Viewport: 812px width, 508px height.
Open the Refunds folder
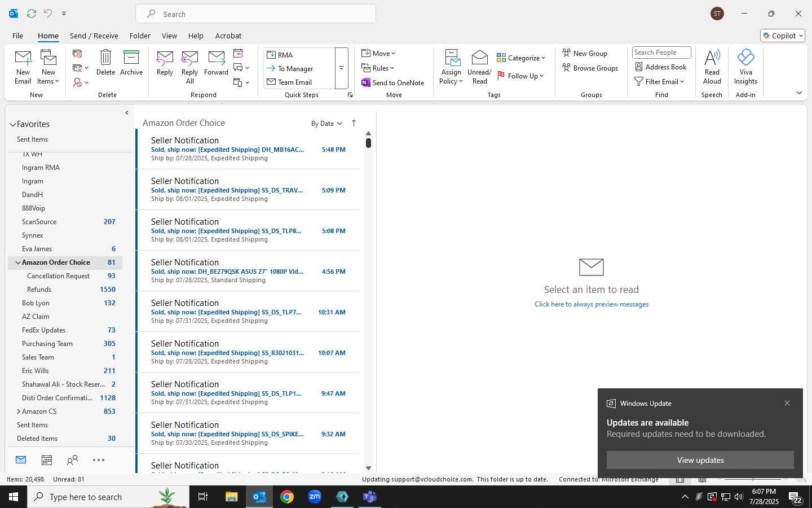click(65, 290)
